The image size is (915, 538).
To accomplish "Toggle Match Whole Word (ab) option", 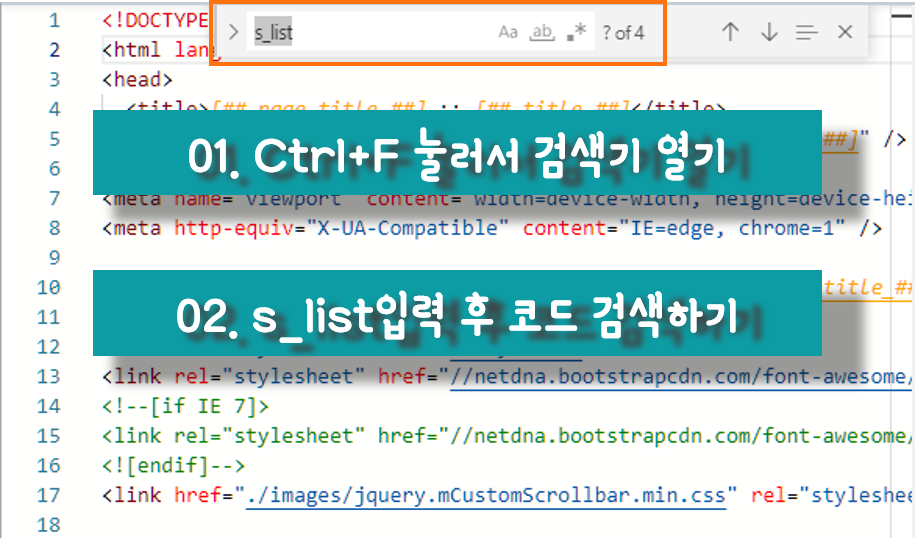I will coord(542,32).
